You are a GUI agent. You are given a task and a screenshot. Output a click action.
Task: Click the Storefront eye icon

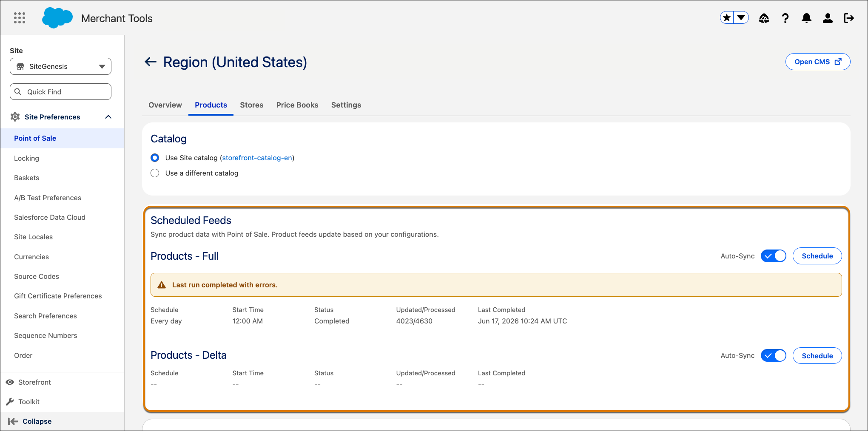[x=10, y=382]
